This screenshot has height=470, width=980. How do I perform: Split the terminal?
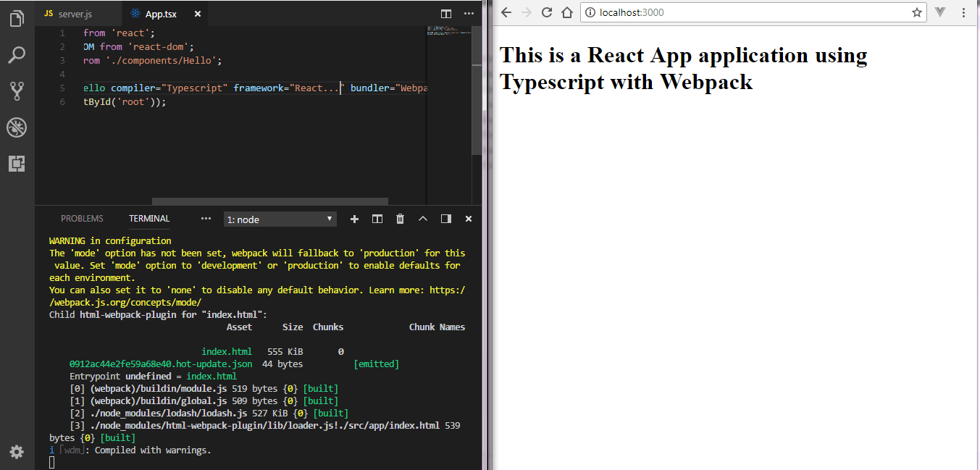point(377,219)
